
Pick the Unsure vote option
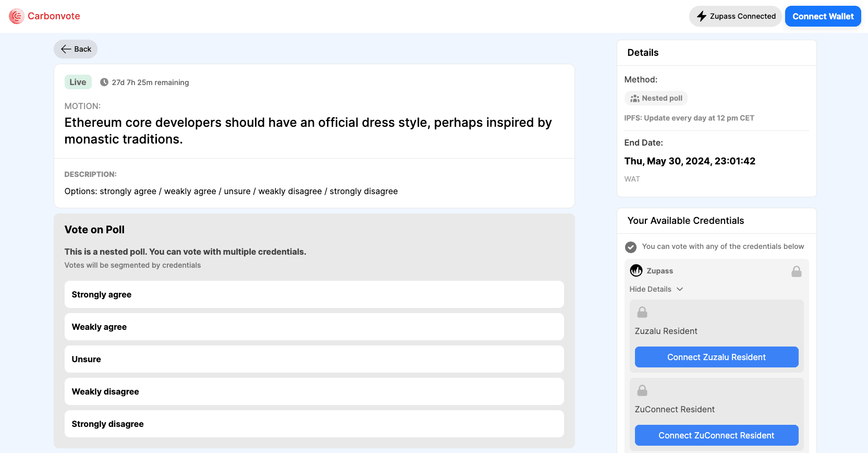[x=314, y=360]
